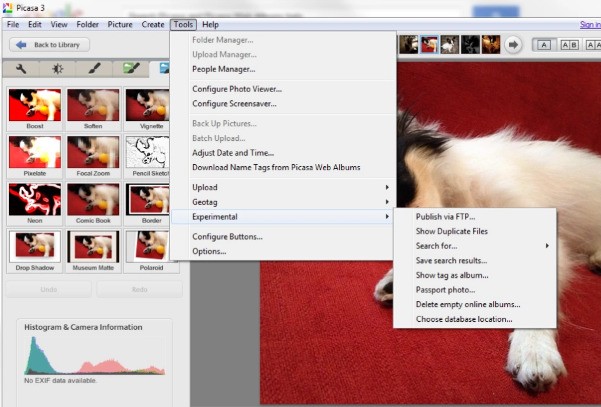Open the sun tuning tab
The width and height of the screenshot is (601, 407).
(x=58, y=69)
